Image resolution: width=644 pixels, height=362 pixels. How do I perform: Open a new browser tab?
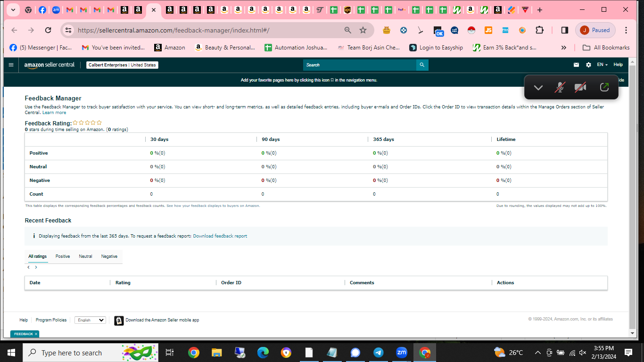[540, 10]
